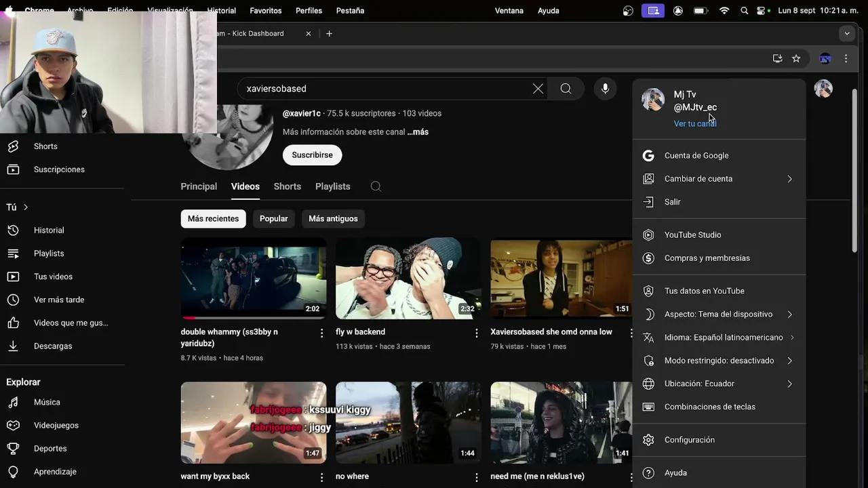Image resolution: width=868 pixels, height=488 pixels.
Task: Click the Chrome install app icon
Action: (x=777, y=59)
